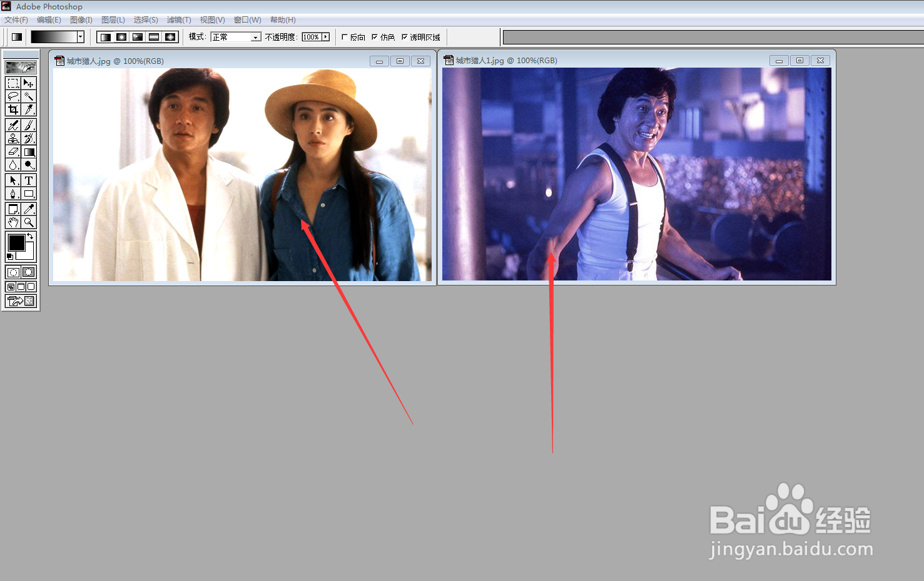Select the Notes tool
Viewport: 924px width, 581px height.
13,209
